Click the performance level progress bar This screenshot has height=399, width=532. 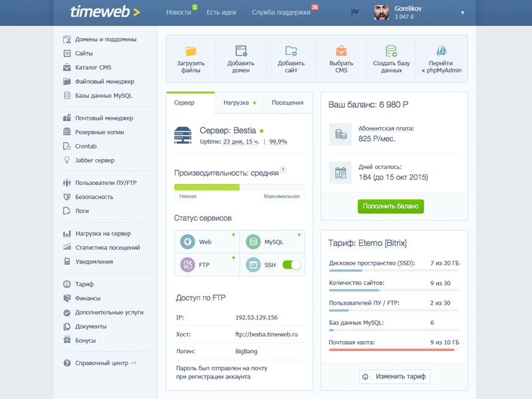[x=239, y=188]
